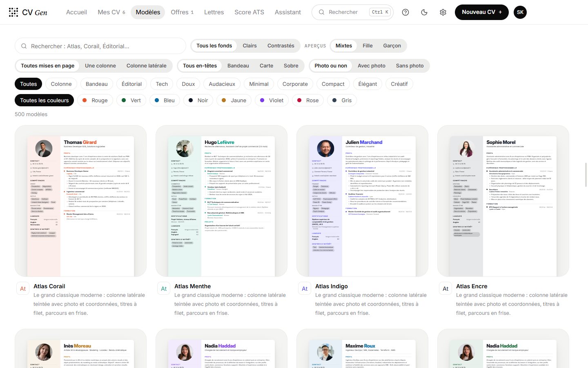Open the Accueil nav tab
The height and width of the screenshot is (368, 588).
click(x=76, y=12)
